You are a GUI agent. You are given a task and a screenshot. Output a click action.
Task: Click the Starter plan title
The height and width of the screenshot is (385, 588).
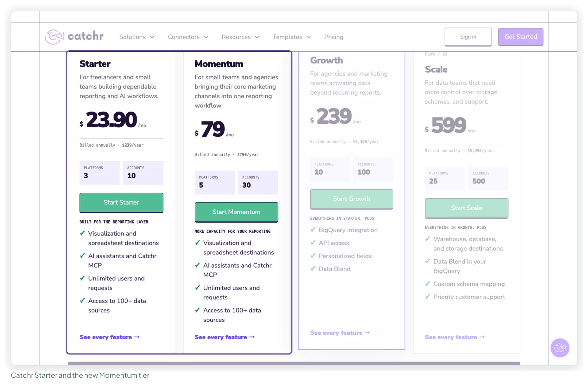pyautogui.click(x=95, y=64)
